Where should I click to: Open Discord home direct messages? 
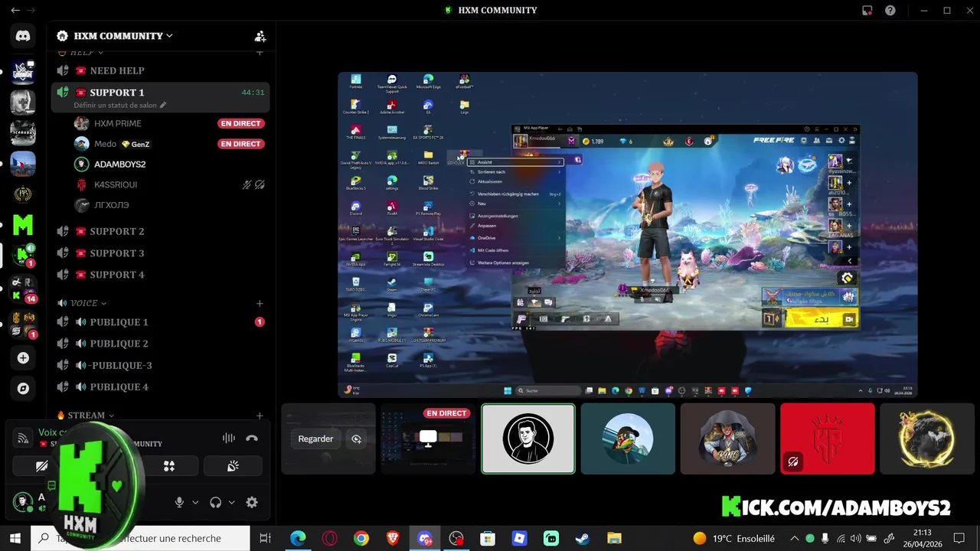pyautogui.click(x=23, y=36)
